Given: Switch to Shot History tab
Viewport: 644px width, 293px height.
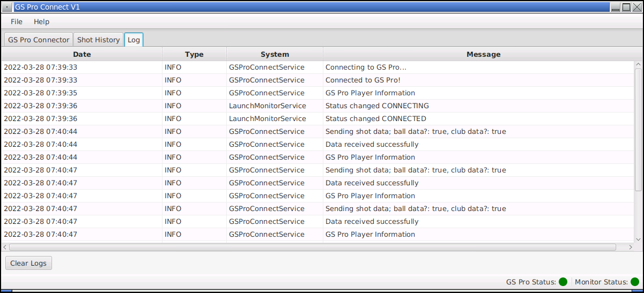Looking at the screenshot, I should 98,40.
